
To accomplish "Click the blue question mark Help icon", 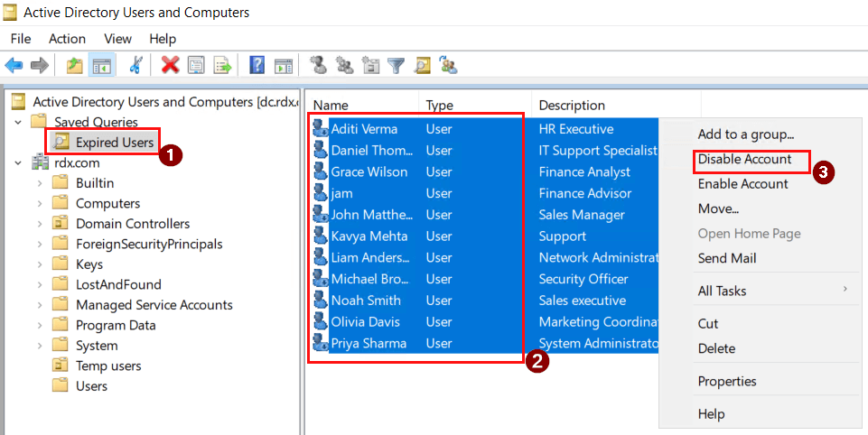I will tap(257, 67).
